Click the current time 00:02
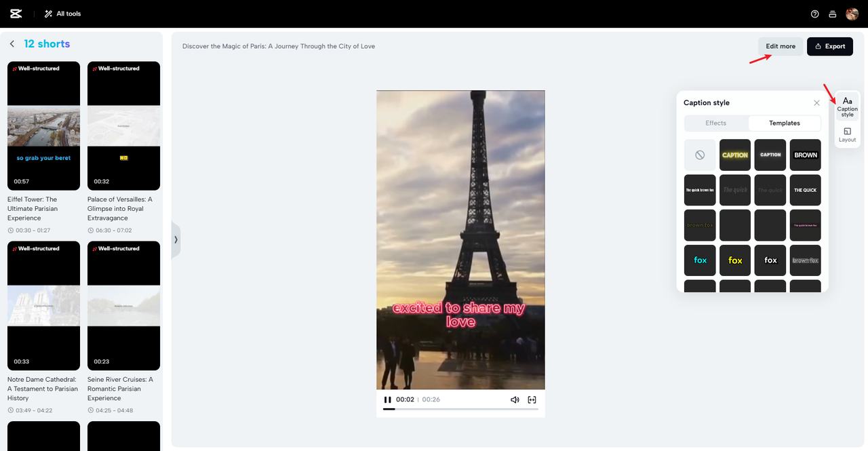The image size is (868, 451). [405, 399]
